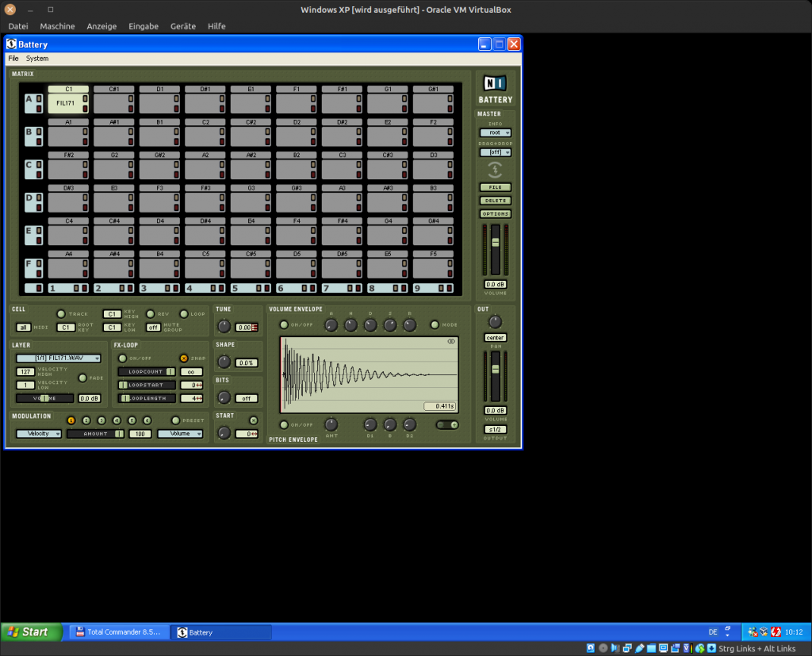Viewport: 812px width, 656px height.
Task: Click the Pan knob in Out section
Action: tap(495, 321)
